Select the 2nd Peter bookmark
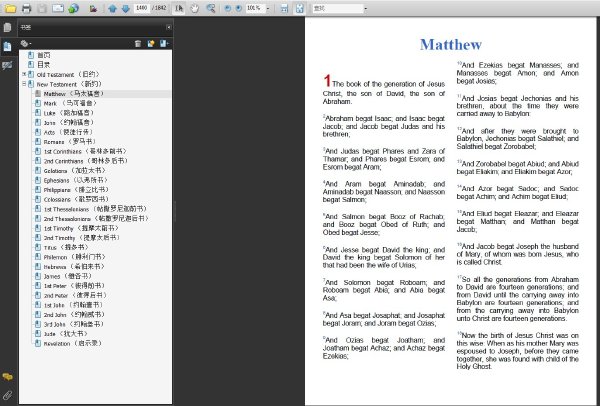Viewport: 600px width, 406px height. 75,295
